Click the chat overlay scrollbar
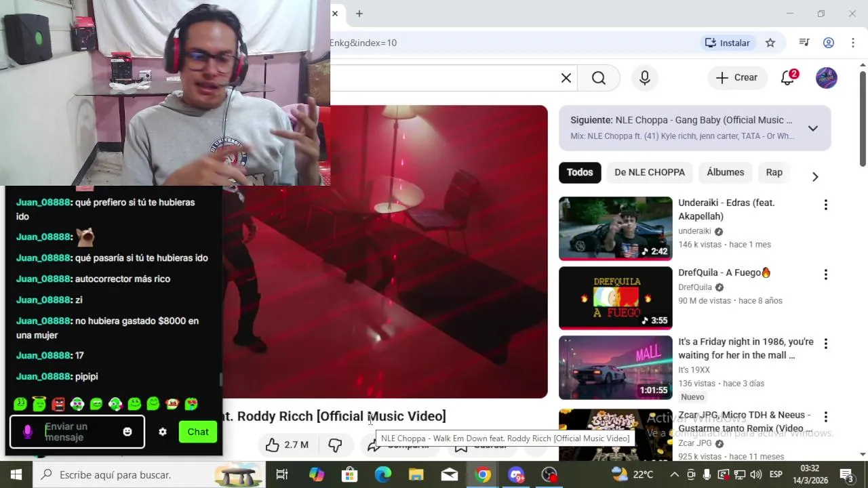868x488 pixels. point(220,380)
